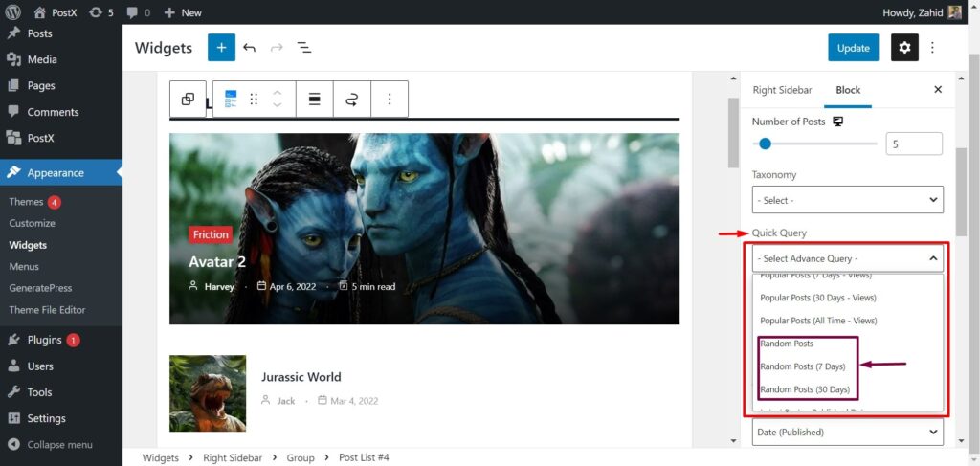Open the Jurassic World post title

pos(301,377)
